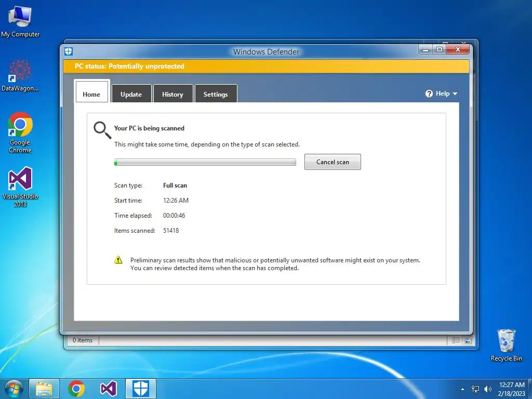Expand the Help dropdown arrow
The width and height of the screenshot is (532, 399).
click(455, 94)
